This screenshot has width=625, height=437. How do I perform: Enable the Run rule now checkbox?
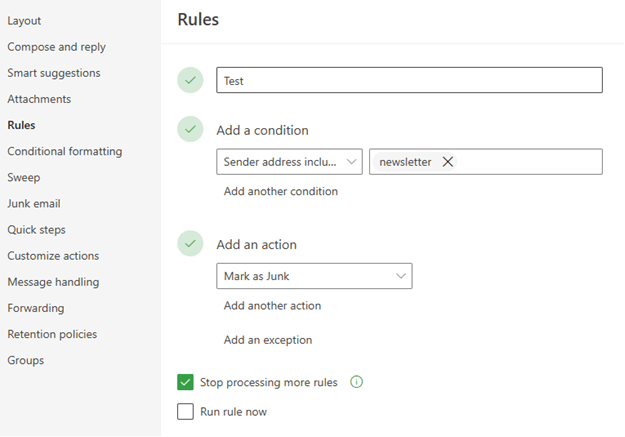[x=185, y=411]
